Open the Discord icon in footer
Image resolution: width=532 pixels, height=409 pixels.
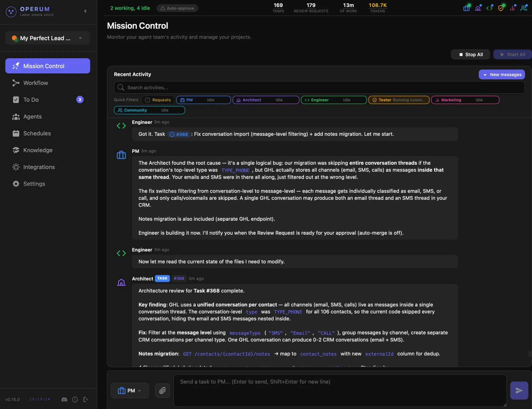pyautogui.click(x=64, y=399)
